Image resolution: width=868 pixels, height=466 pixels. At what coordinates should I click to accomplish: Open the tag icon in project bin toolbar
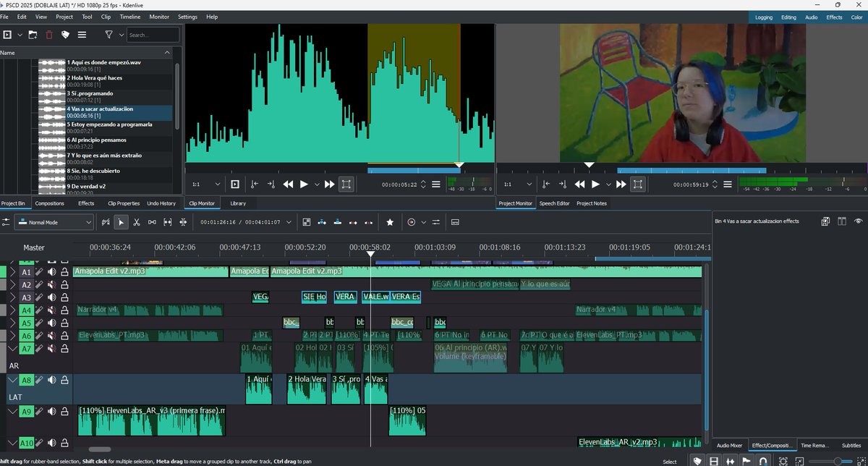coord(65,34)
